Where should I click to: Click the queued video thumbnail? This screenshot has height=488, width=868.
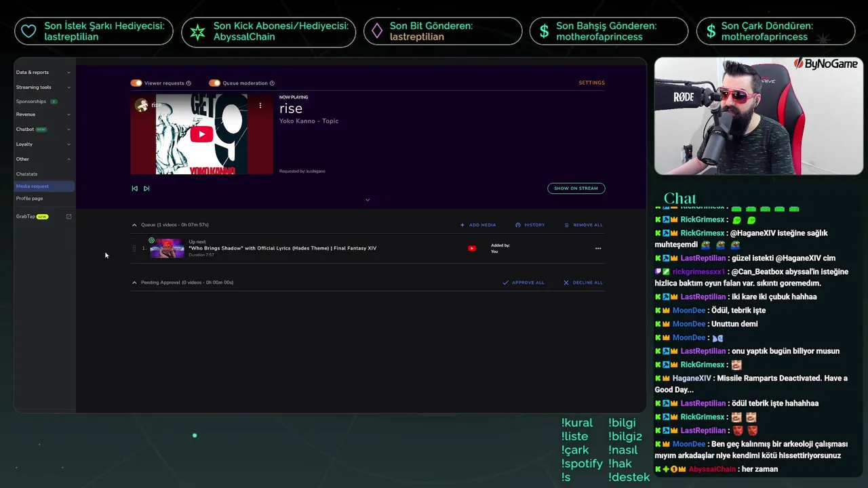coord(167,248)
